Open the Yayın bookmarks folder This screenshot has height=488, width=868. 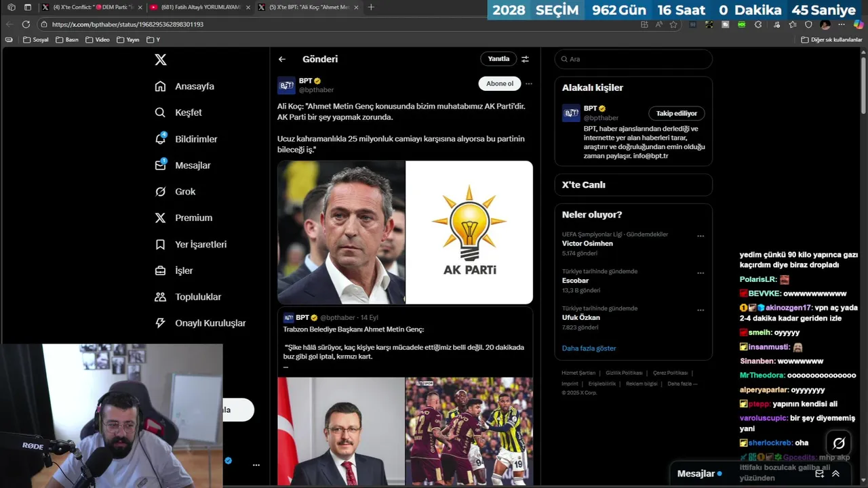click(x=128, y=39)
